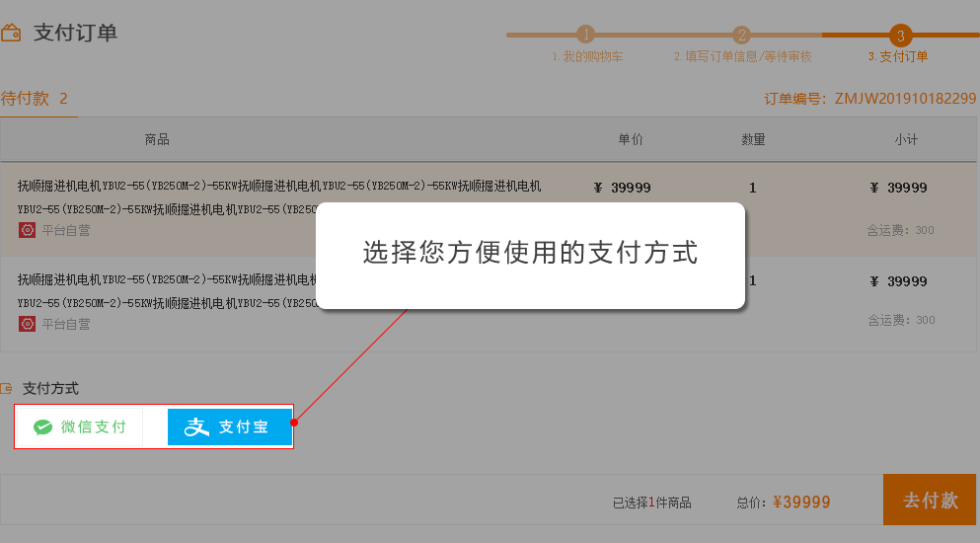Go to 我的购物车 step label

(587, 57)
